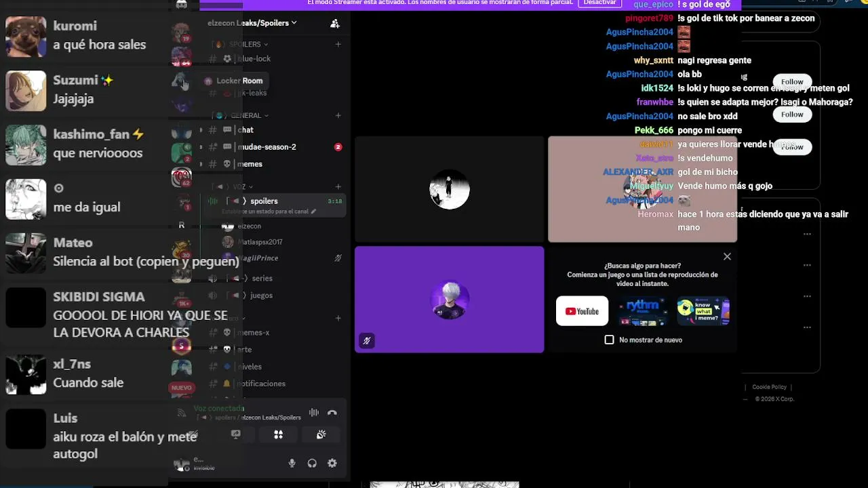Expand threads under mudae-season-2 channel

point(201,147)
